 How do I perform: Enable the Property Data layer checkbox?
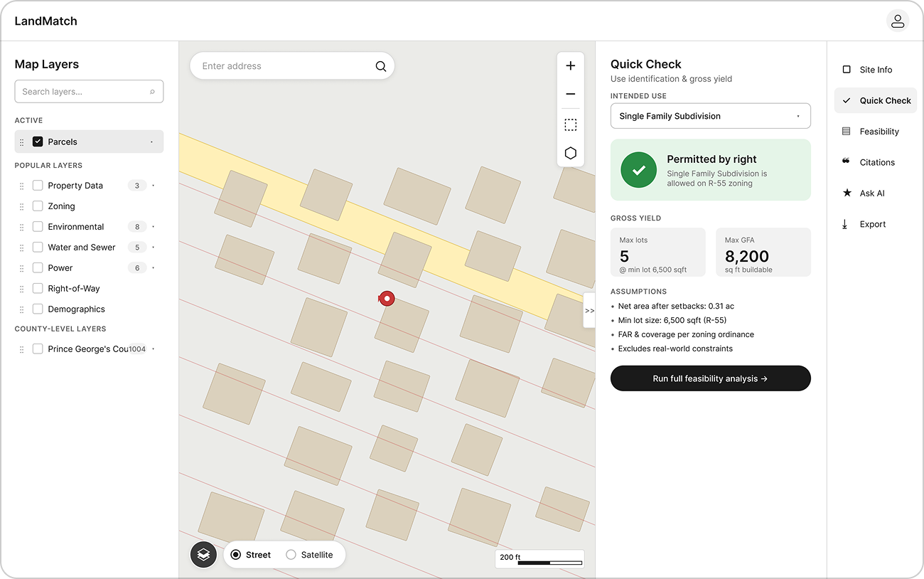click(x=38, y=186)
